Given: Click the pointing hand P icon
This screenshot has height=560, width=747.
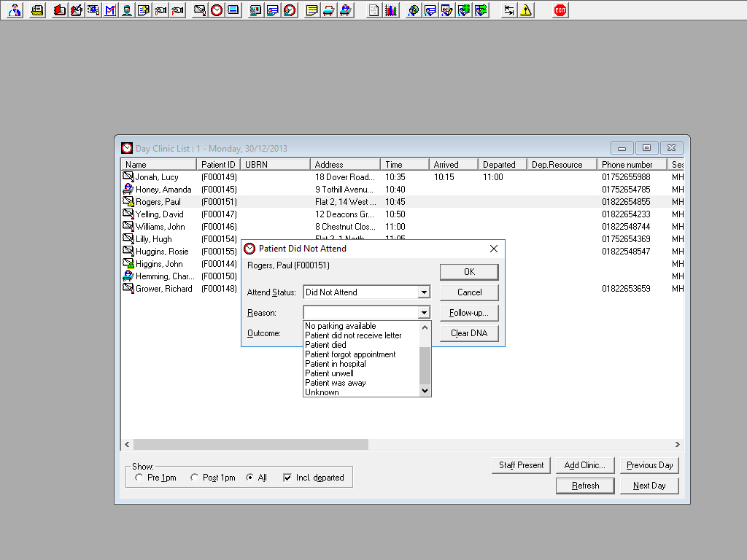Looking at the screenshot, I should 177,10.
